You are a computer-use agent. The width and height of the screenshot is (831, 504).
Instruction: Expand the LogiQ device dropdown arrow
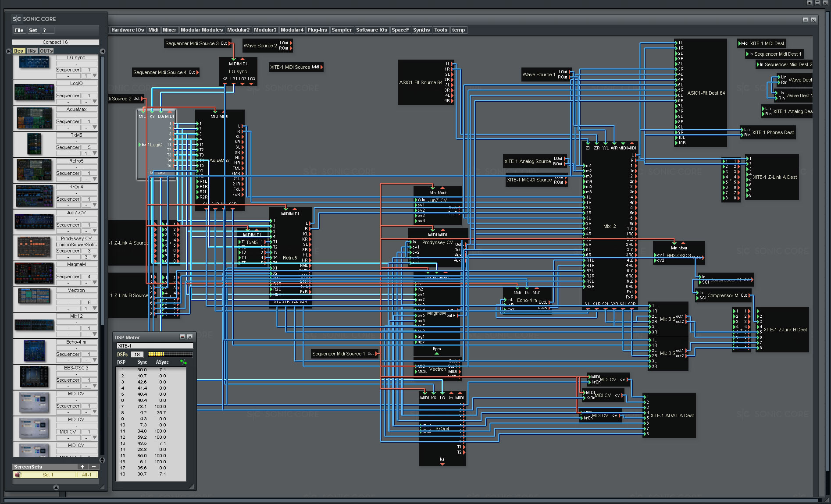tap(95, 102)
